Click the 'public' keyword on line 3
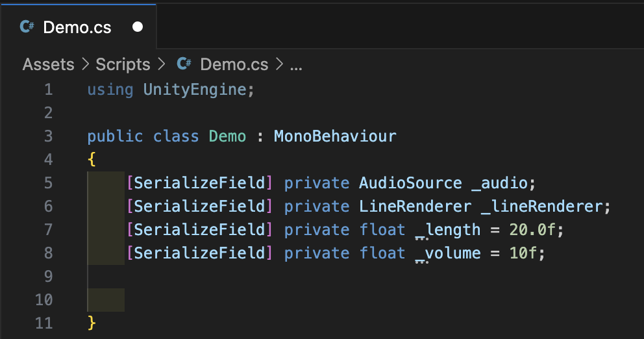Image resolution: width=644 pixels, height=339 pixels. coord(115,136)
